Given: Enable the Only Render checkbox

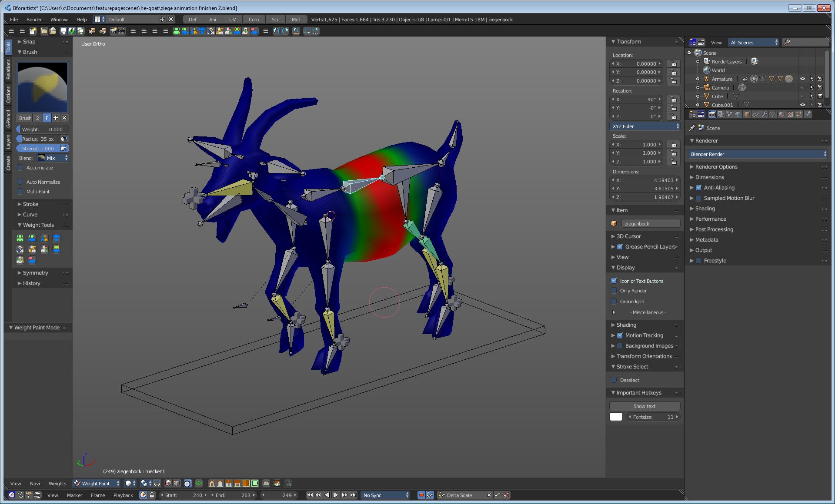Looking at the screenshot, I should pos(614,291).
